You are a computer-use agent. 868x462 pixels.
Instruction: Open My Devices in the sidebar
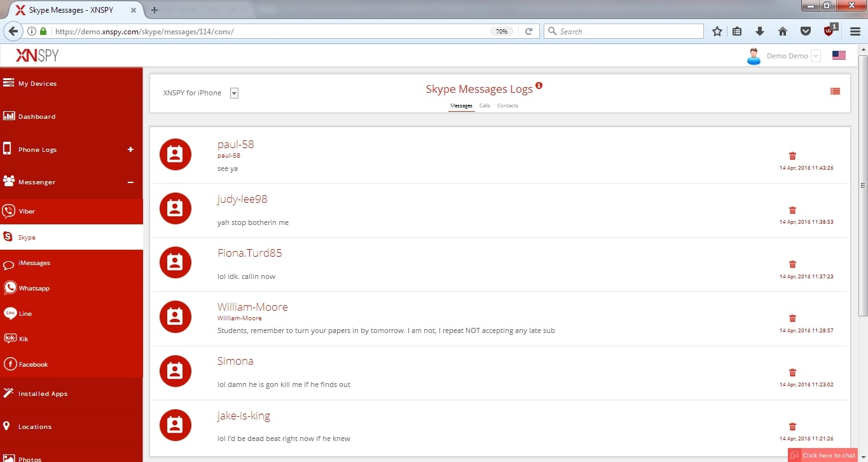coord(71,83)
